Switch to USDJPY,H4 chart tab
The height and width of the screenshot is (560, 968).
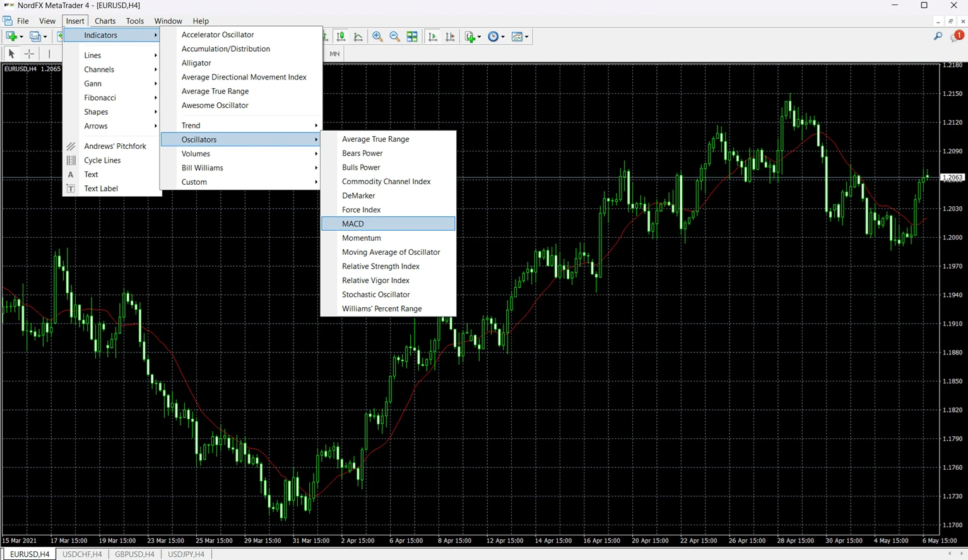click(x=186, y=554)
